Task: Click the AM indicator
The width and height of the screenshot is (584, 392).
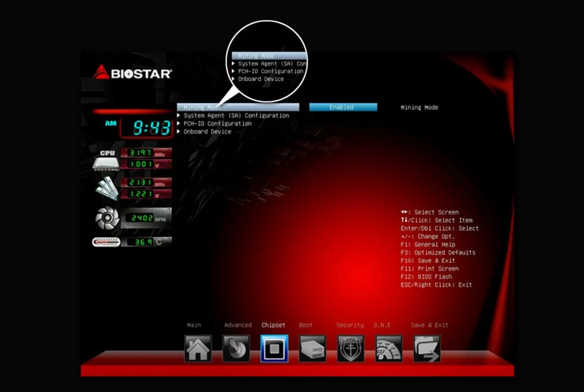Action: (111, 123)
